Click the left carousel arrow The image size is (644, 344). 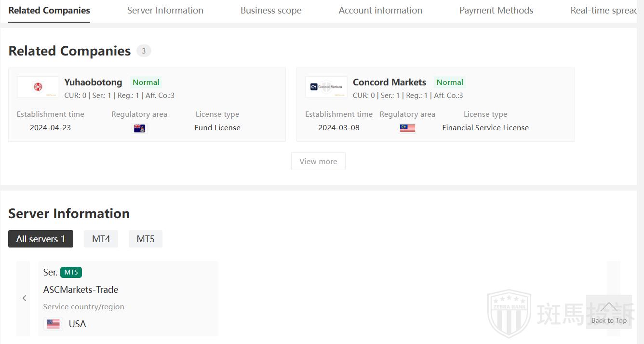pyautogui.click(x=24, y=298)
